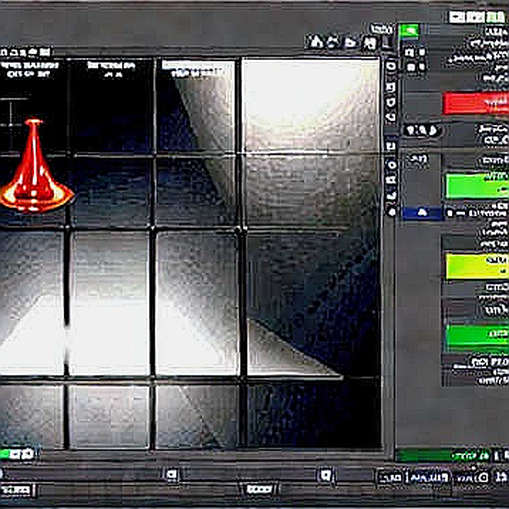Expand the white selector at top right corner
Viewport: 509px width, 509px height.
476,17
